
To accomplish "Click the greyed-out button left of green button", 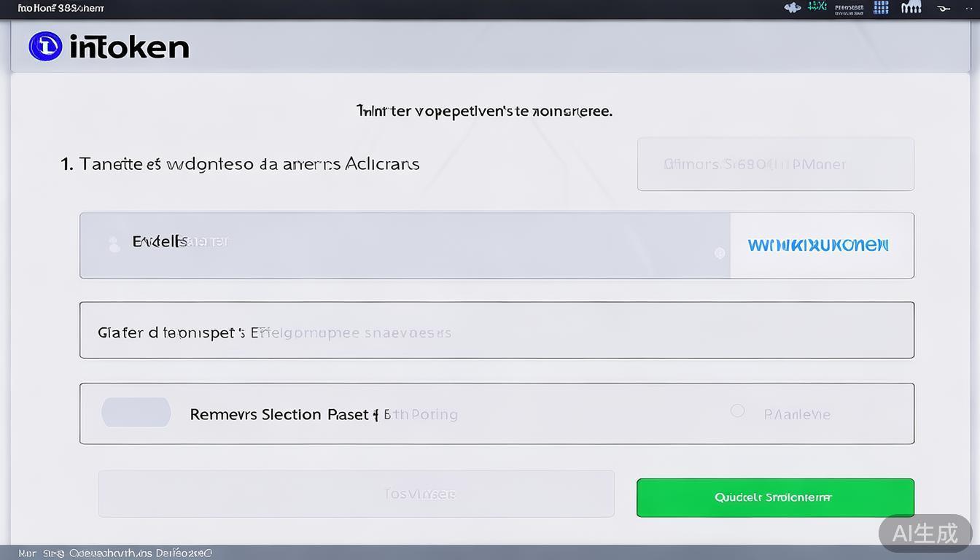I will tap(356, 494).
